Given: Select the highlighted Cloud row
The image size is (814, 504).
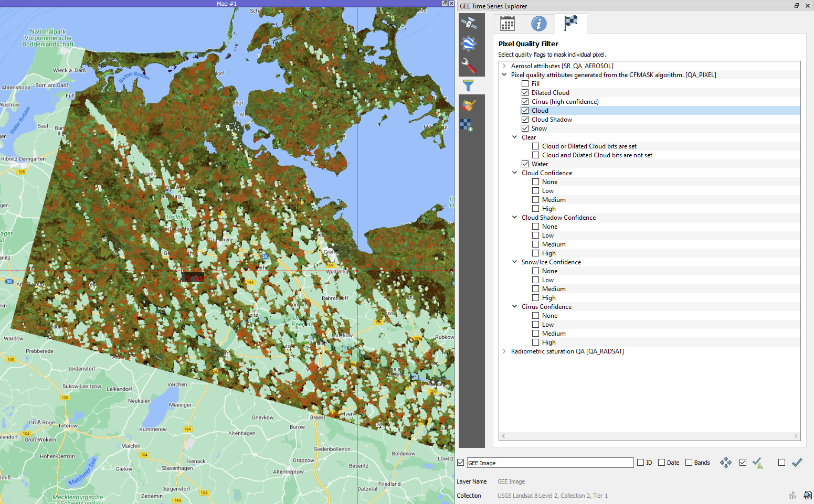Looking at the screenshot, I should pyautogui.click(x=660, y=111).
